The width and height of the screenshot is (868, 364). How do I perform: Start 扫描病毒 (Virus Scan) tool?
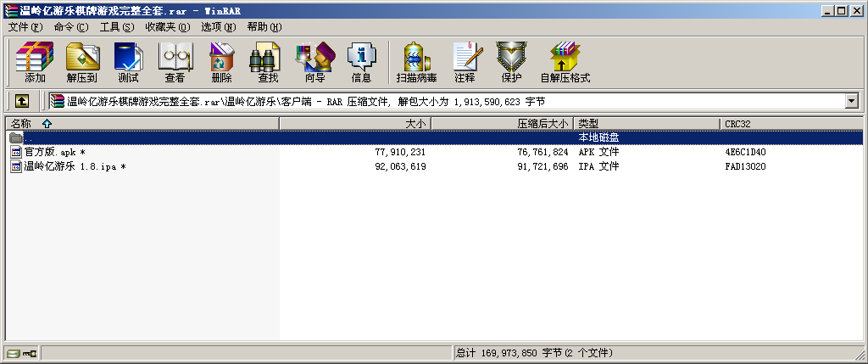416,62
